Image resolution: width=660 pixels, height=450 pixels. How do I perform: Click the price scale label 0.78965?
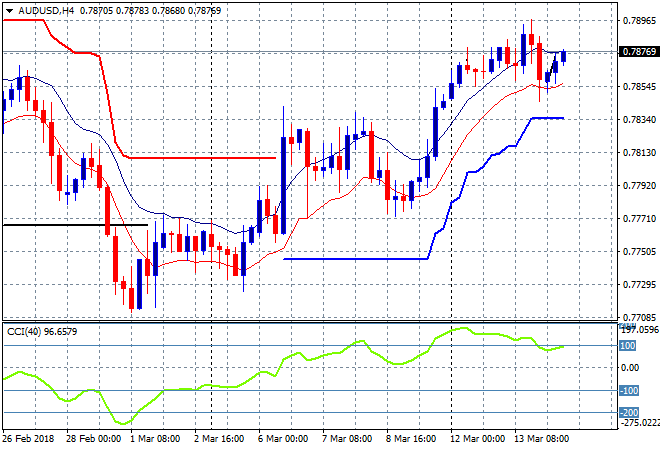(x=639, y=21)
